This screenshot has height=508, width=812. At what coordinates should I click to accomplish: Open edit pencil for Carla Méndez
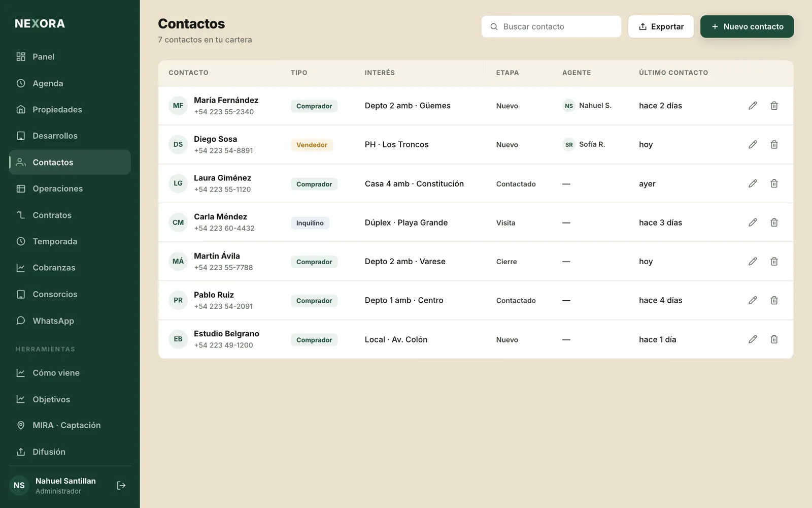753,223
